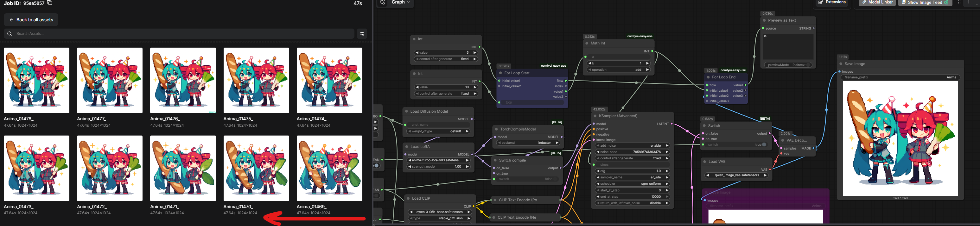
Task: Decrease the second Int node value of 10
Action: tap(417, 87)
